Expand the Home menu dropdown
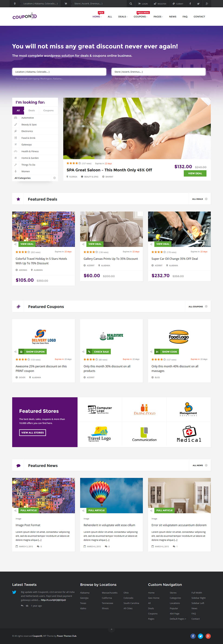This screenshot has width=223, height=644. 97,16
